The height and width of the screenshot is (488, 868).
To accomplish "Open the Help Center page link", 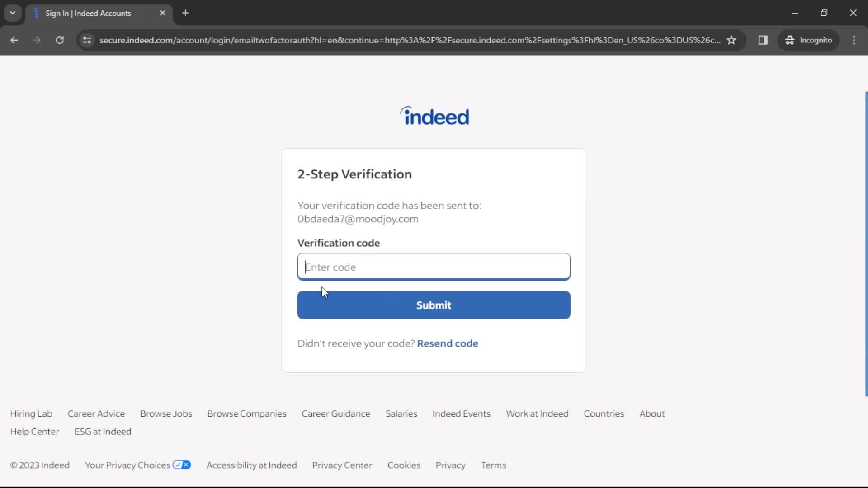I will click(34, 432).
